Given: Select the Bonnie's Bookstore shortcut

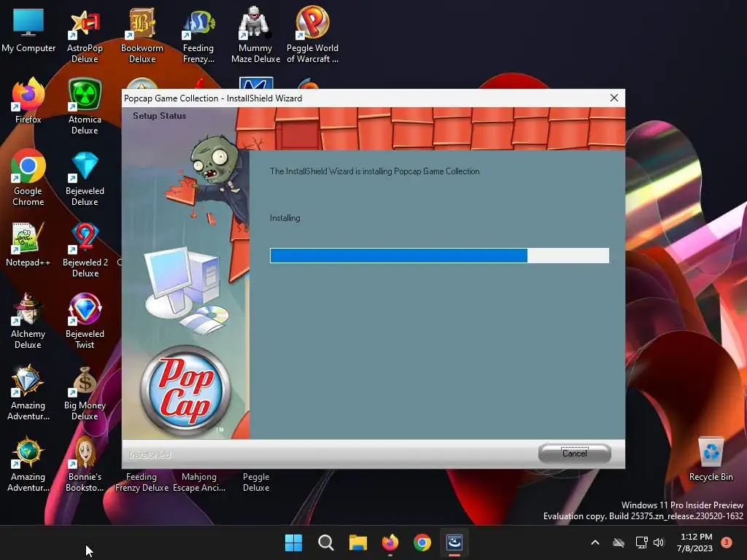Looking at the screenshot, I should tap(85, 464).
